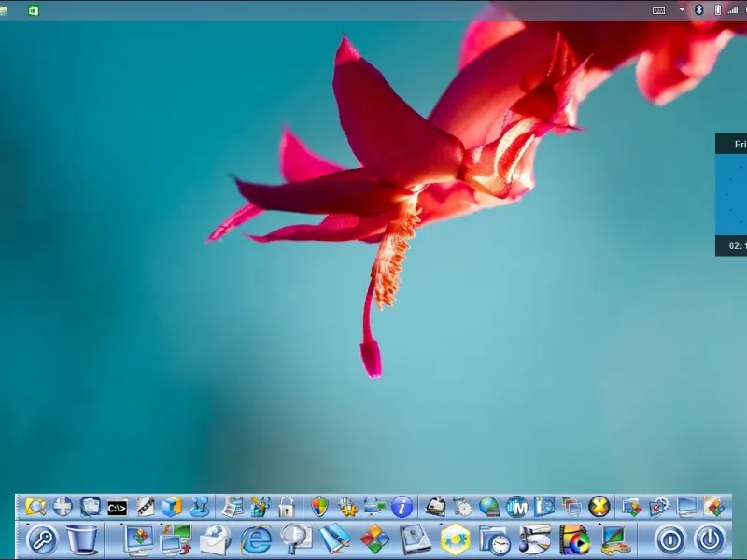Click the keyboard icon in top bar
Viewport: 747px width, 560px height.
click(658, 10)
